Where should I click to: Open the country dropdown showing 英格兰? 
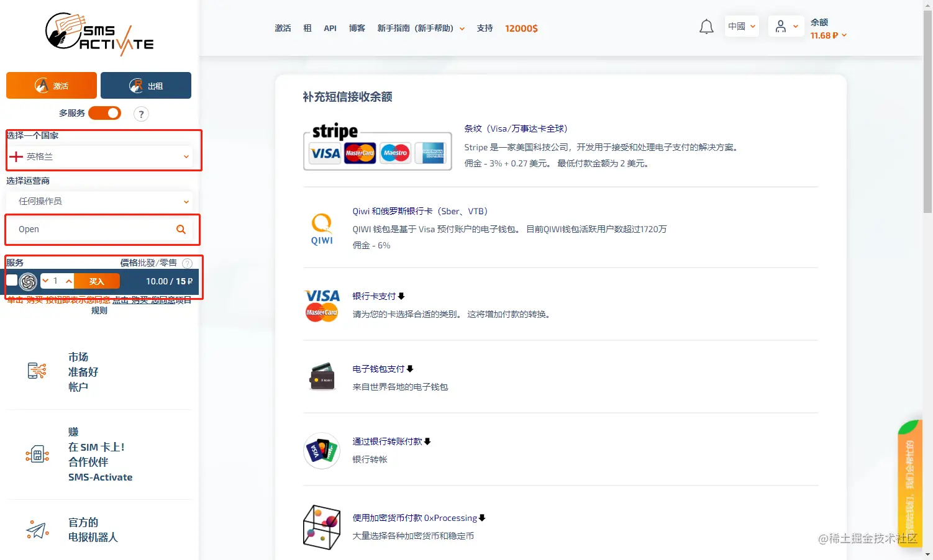tap(99, 156)
